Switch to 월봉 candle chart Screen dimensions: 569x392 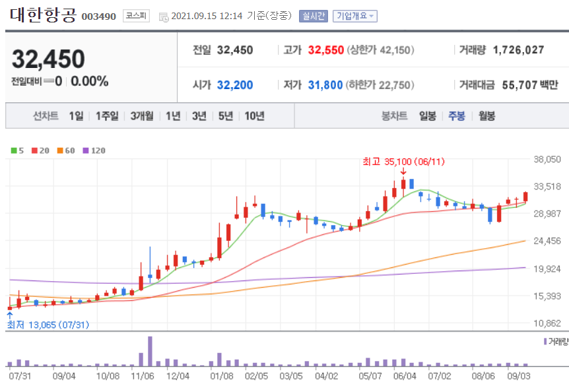(486, 115)
